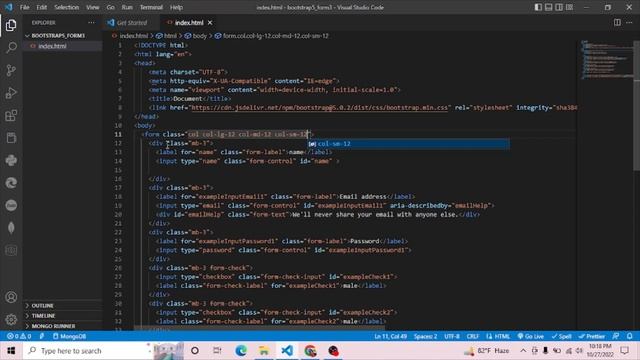Click the Prettier status bar item

click(x=591, y=336)
